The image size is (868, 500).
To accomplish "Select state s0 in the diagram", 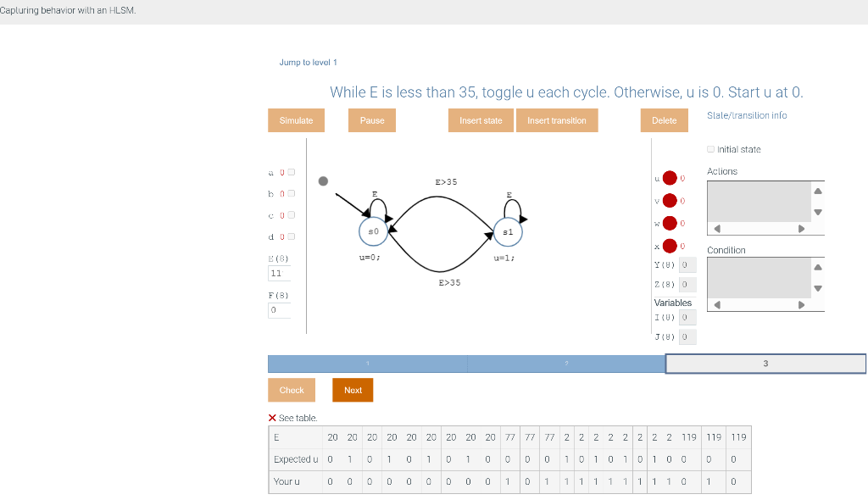I will coord(373,231).
